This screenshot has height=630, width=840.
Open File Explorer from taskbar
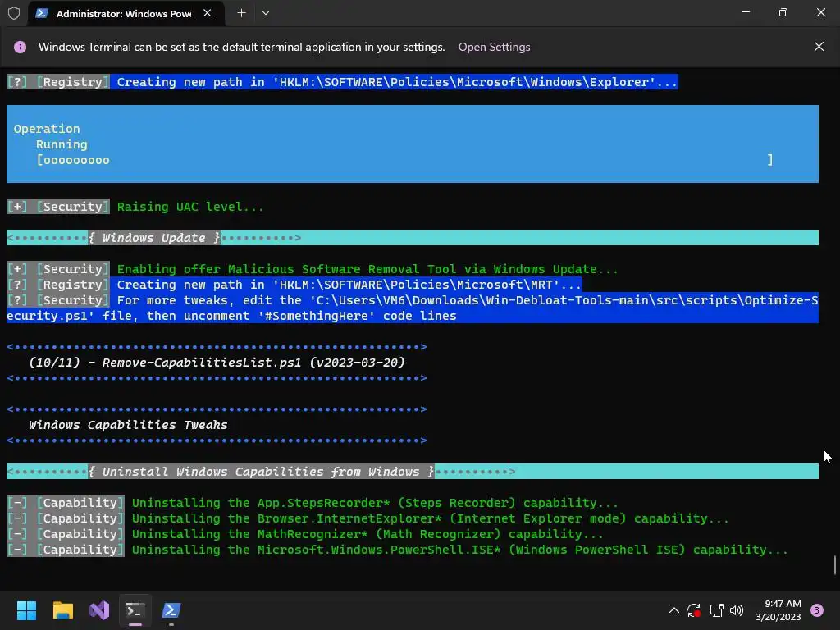click(62, 610)
